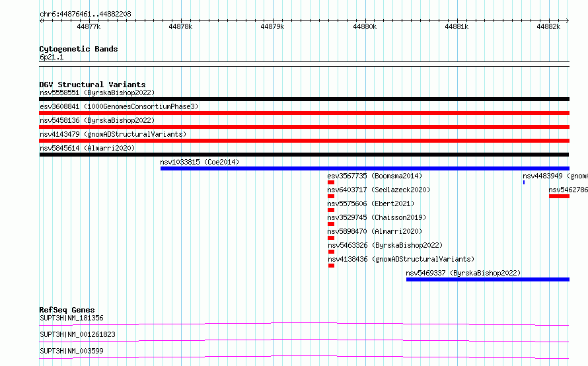Click the 44880k ruler tick label
Screen dimensions: 588x366
(x=365, y=26)
